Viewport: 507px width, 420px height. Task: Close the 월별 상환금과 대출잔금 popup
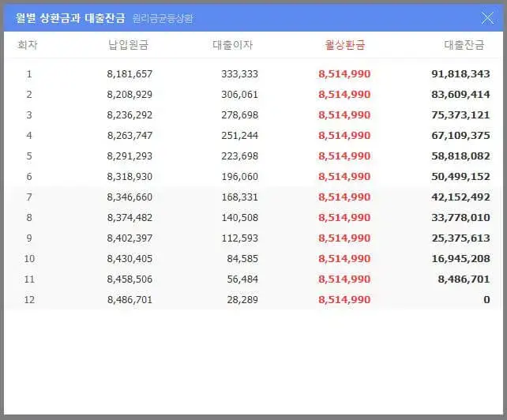click(x=487, y=18)
